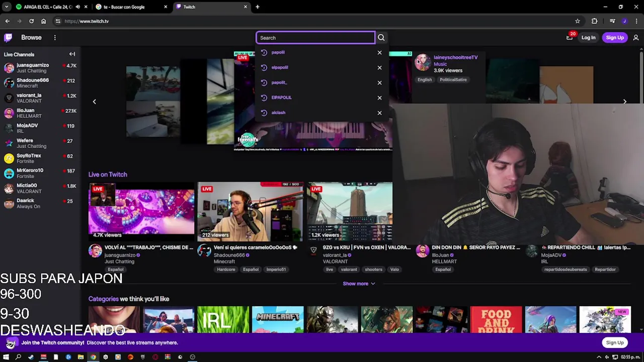Open MojaADV in Live Channels sidebar
644x362 pixels.
[40, 128]
